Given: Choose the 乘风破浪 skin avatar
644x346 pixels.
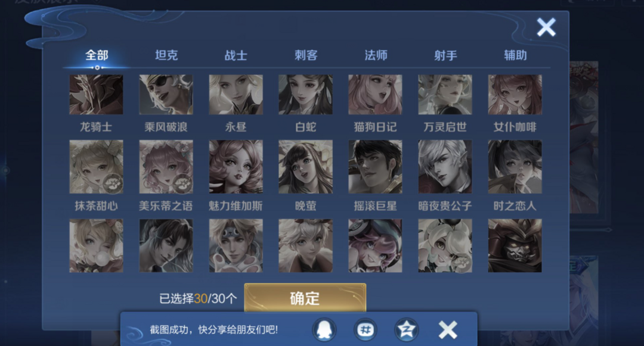Looking at the screenshot, I should [166, 95].
